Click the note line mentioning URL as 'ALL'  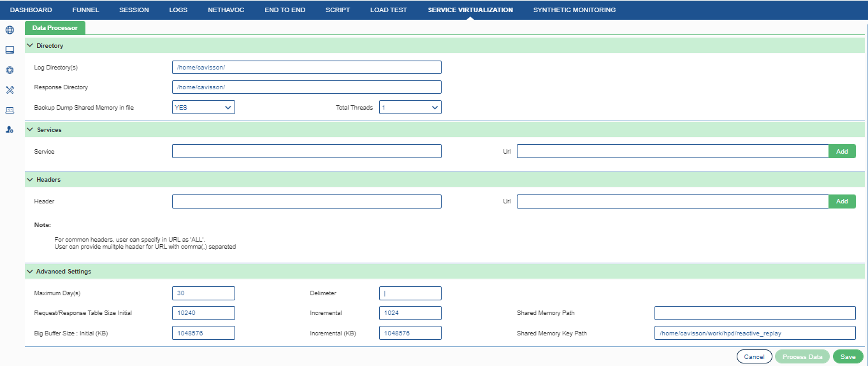pyautogui.click(x=129, y=240)
